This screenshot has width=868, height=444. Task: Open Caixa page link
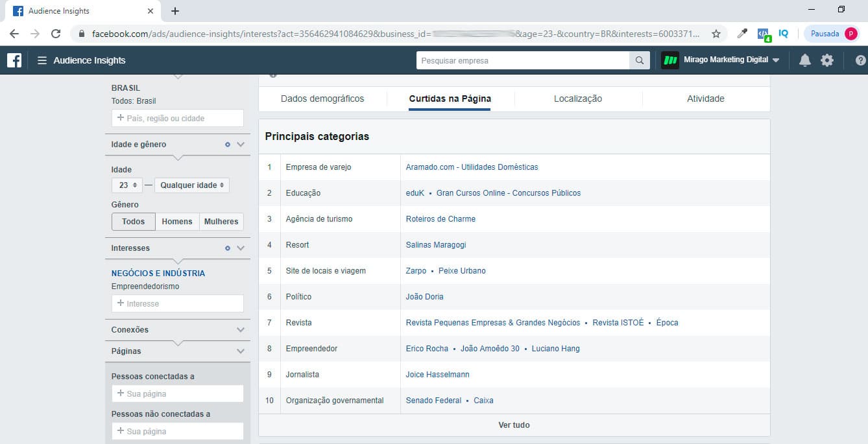click(x=483, y=401)
